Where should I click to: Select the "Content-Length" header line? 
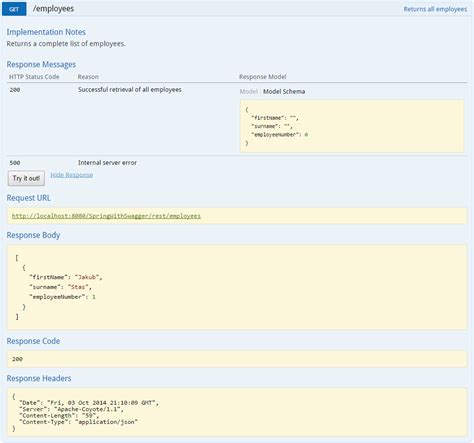coord(59,416)
